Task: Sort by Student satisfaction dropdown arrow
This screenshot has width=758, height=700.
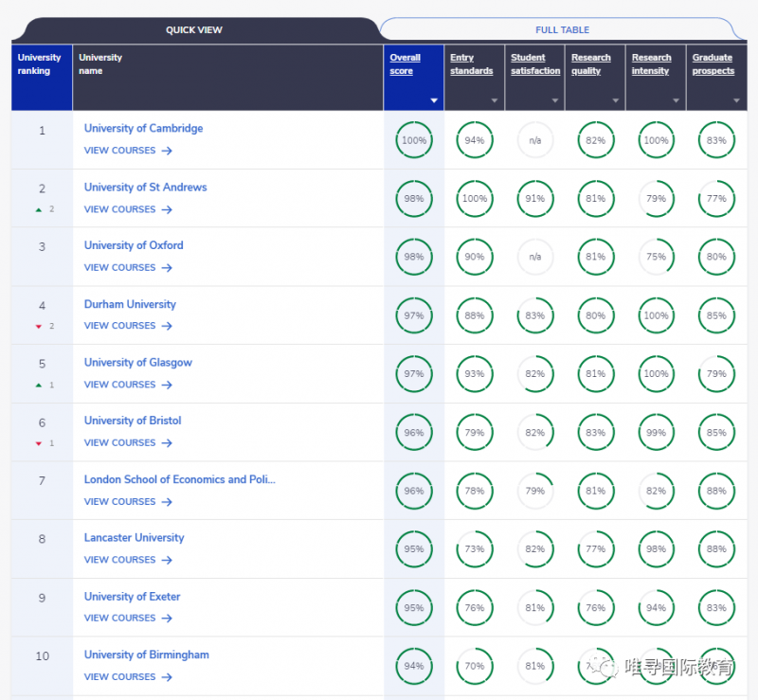Action: coord(555,100)
